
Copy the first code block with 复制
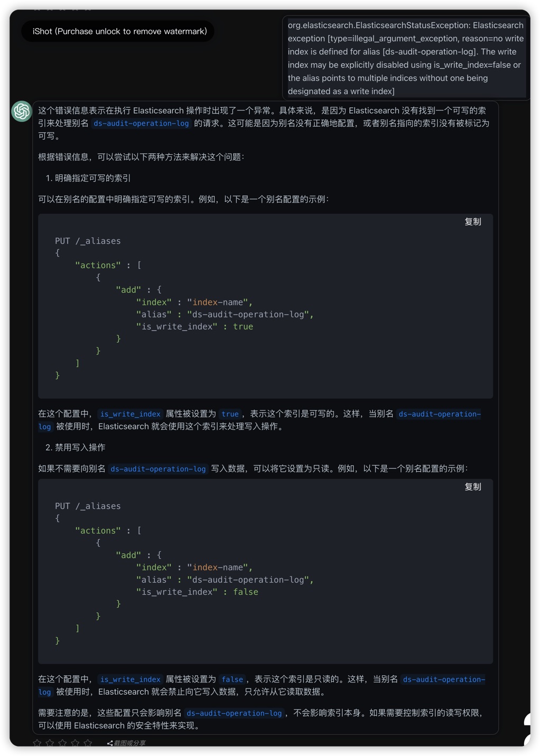pos(472,222)
